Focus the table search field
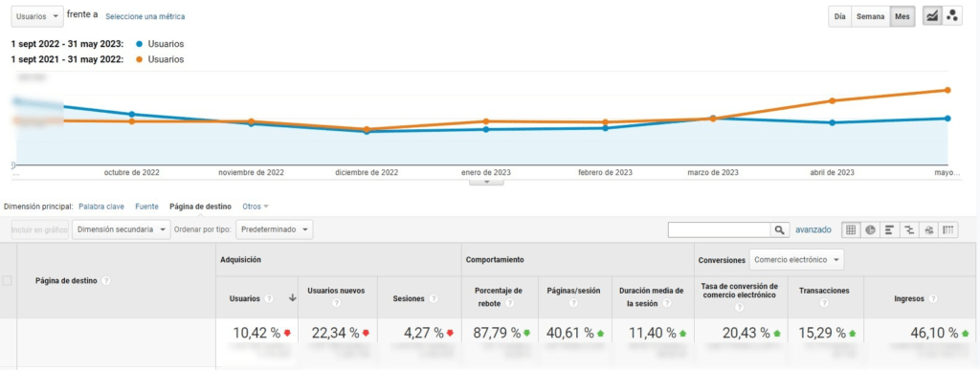This screenshot has height=370, width=980. coord(719,230)
